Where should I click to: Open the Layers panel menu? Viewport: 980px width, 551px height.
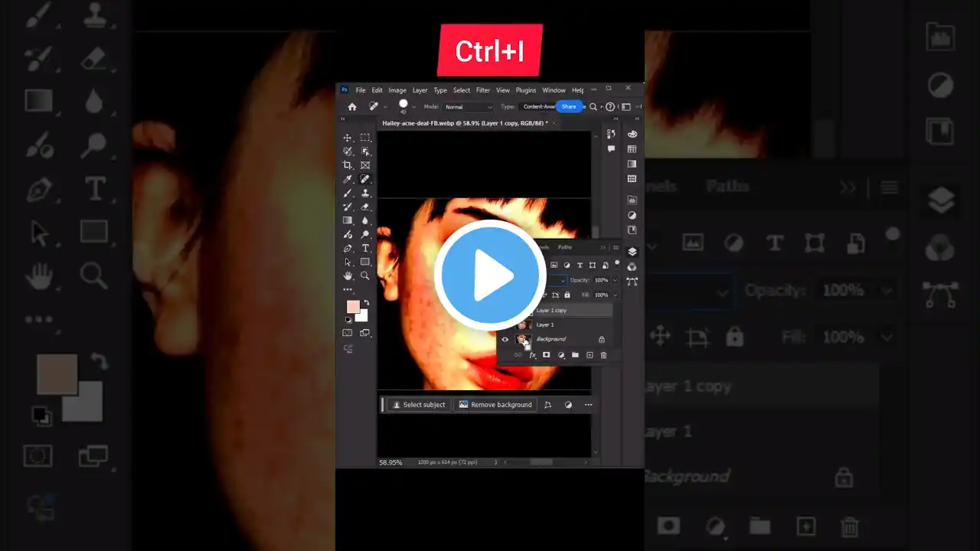click(x=616, y=247)
